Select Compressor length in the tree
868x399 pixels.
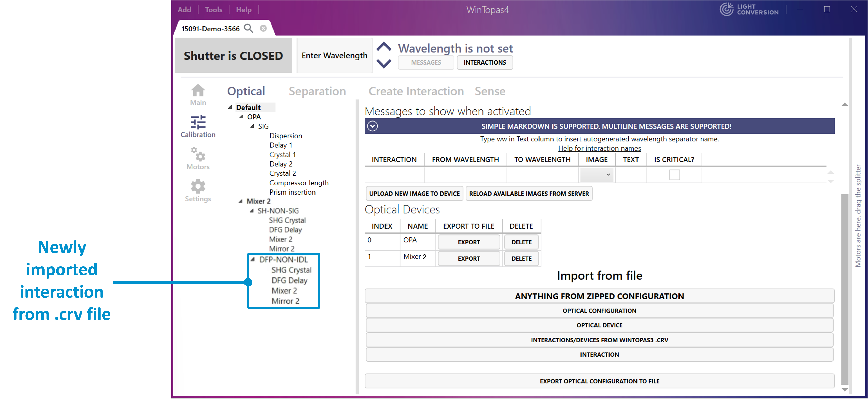point(299,183)
